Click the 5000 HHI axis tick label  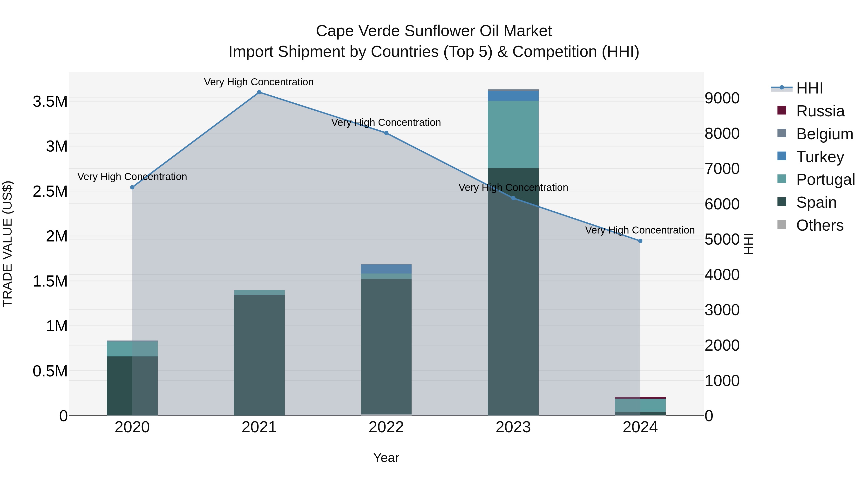[x=722, y=240]
